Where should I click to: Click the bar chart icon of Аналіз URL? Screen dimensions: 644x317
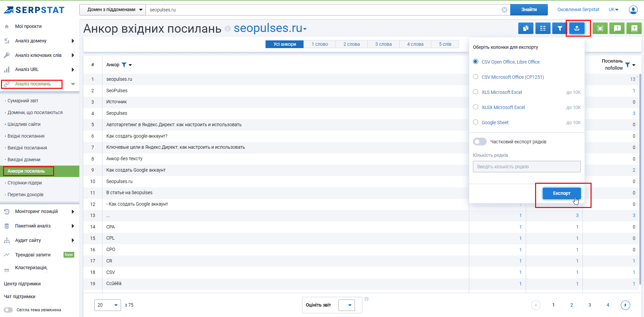click(7, 70)
